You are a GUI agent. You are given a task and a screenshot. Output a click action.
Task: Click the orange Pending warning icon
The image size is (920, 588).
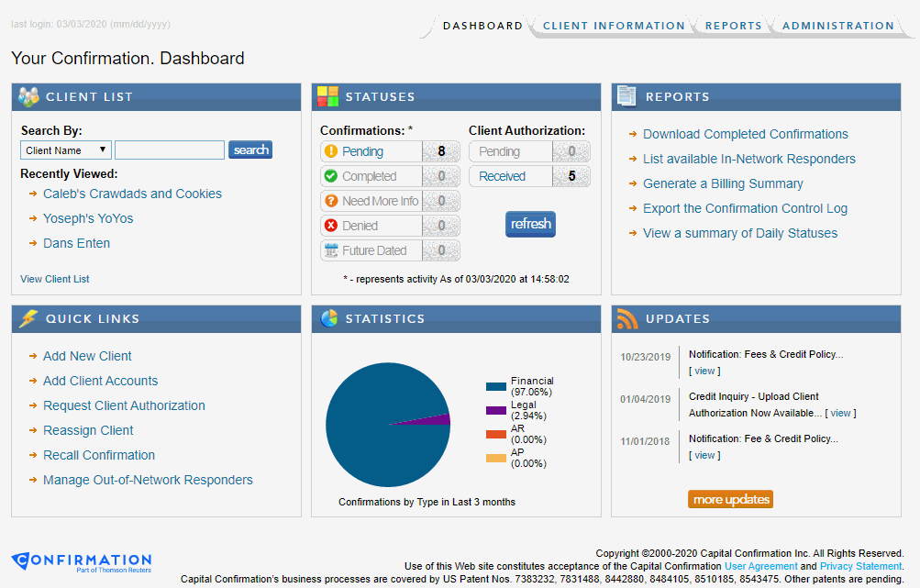click(x=331, y=151)
